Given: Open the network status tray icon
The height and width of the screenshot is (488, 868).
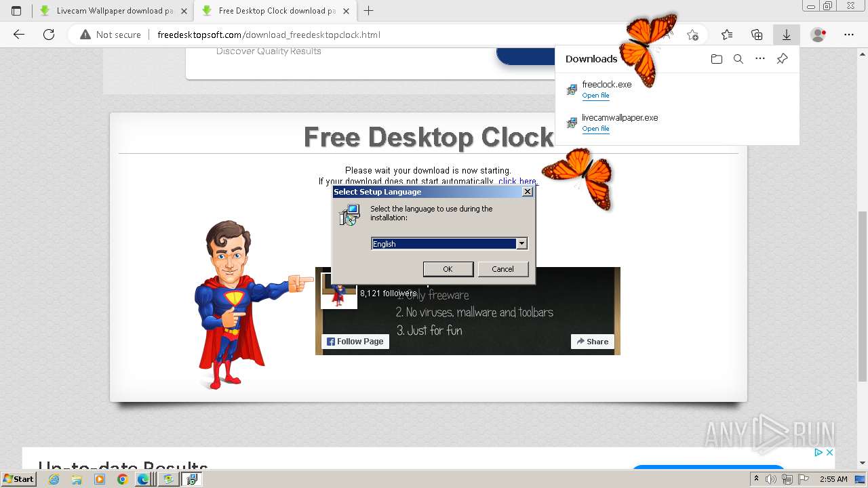Looking at the screenshot, I should [787, 479].
